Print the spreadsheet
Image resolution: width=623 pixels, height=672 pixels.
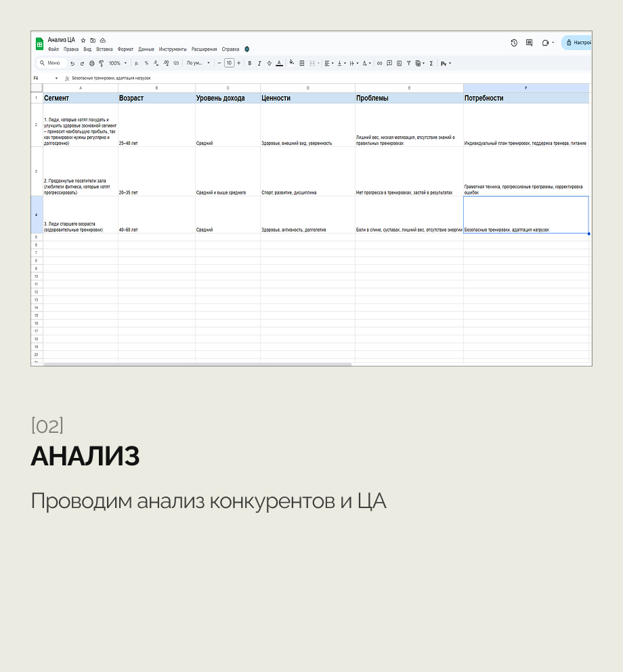pyautogui.click(x=91, y=64)
